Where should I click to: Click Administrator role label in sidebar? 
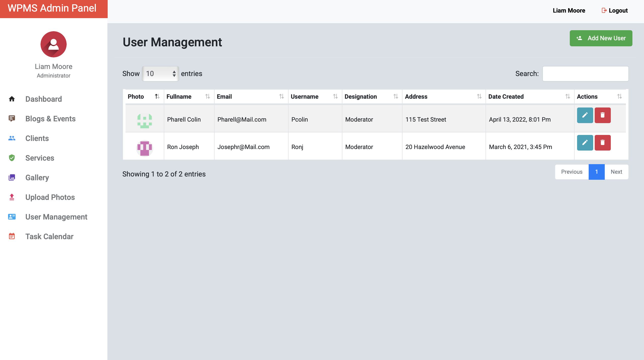[54, 76]
